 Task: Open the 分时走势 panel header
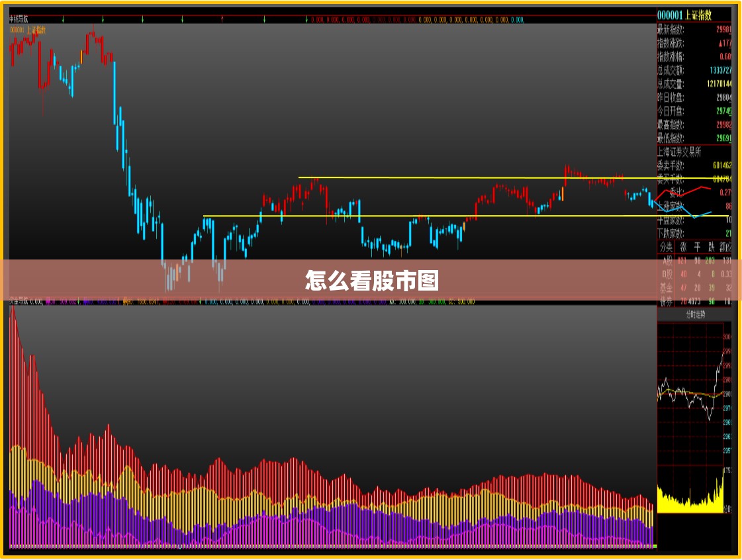(695, 314)
